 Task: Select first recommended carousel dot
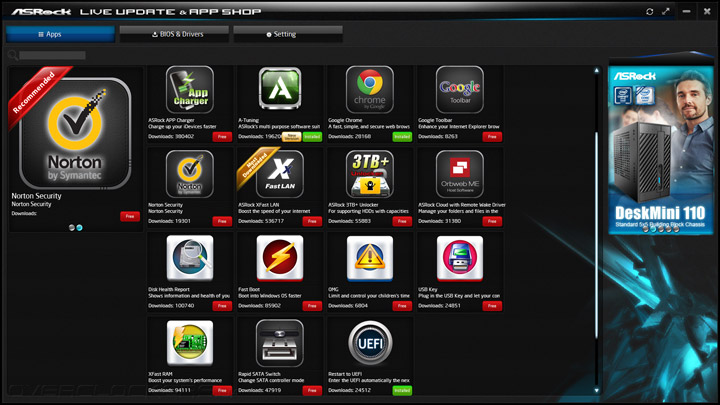72,227
